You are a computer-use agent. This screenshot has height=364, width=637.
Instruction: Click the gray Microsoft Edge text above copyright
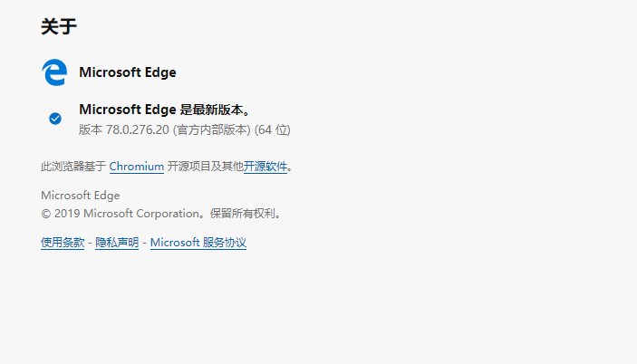click(81, 196)
